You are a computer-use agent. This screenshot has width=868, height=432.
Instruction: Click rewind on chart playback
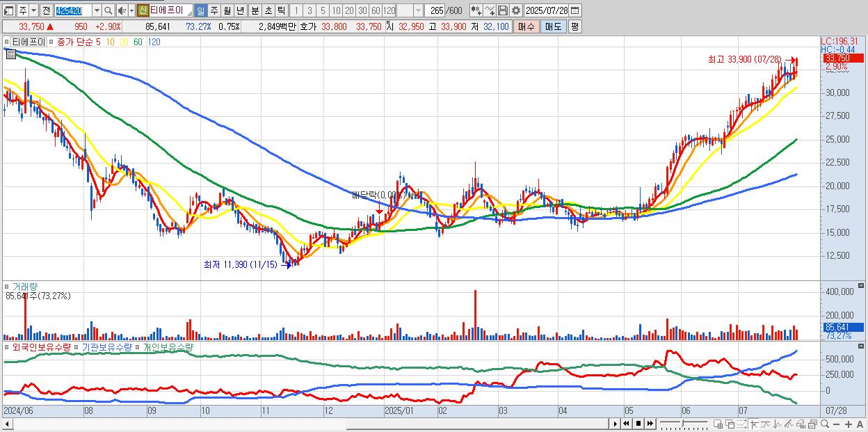tap(627, 424)
